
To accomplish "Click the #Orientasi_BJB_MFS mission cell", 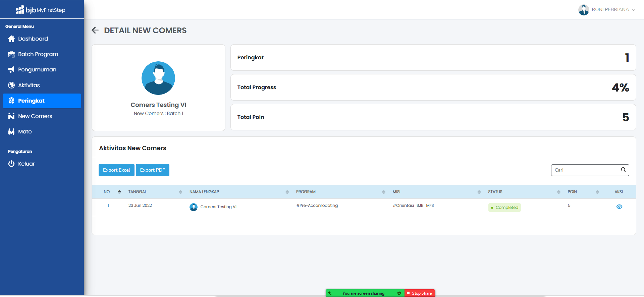I will (413, 205).
